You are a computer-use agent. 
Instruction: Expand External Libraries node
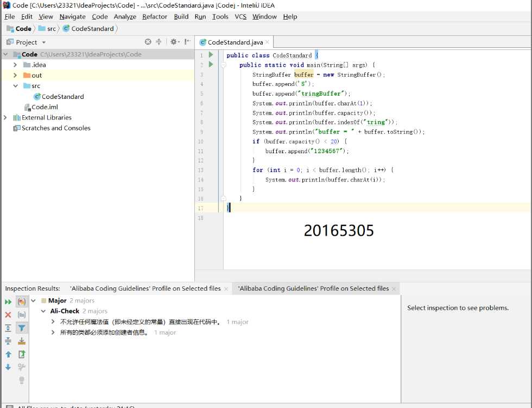click(5, 117)
